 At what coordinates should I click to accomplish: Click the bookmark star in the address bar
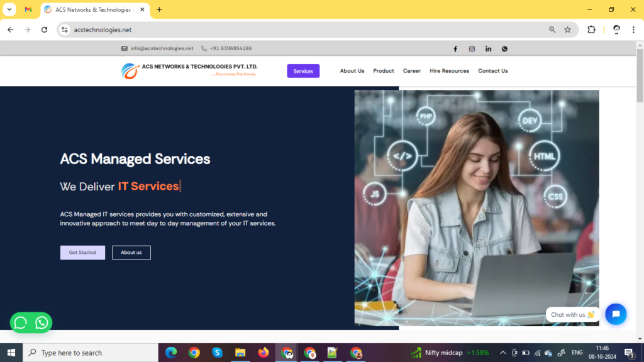point(567,30)
